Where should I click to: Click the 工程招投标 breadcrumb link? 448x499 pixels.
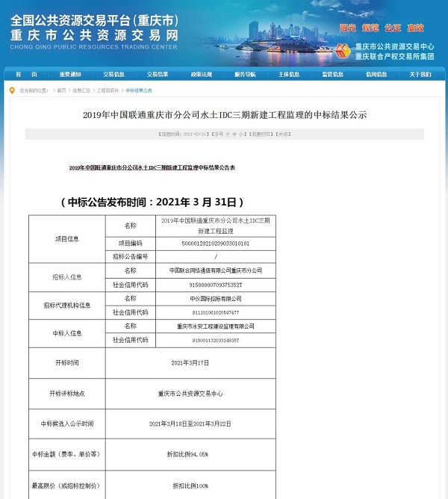(x=108, y=90)
